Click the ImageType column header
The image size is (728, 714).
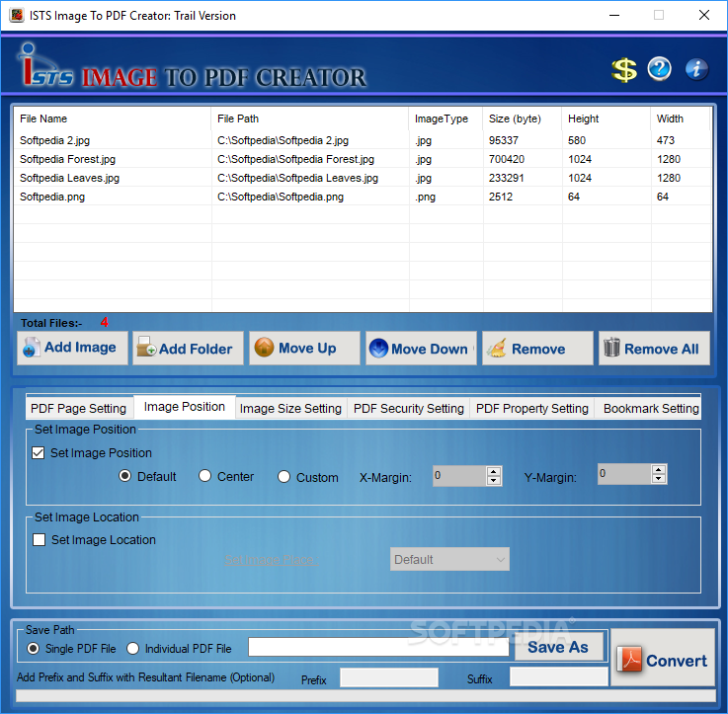click(445, 119)
